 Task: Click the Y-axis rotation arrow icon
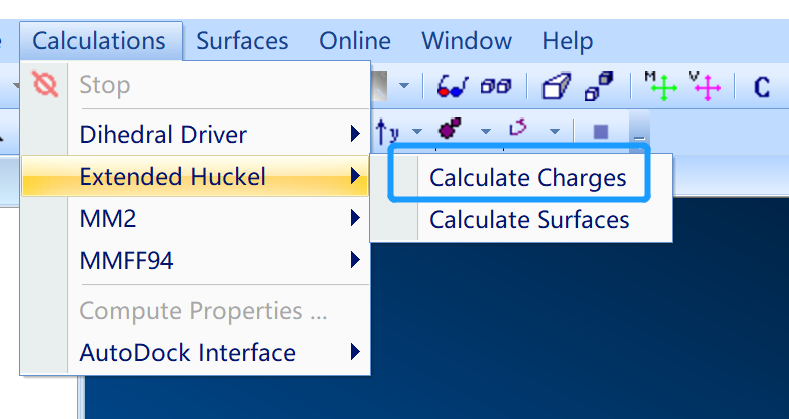point(387,130)
